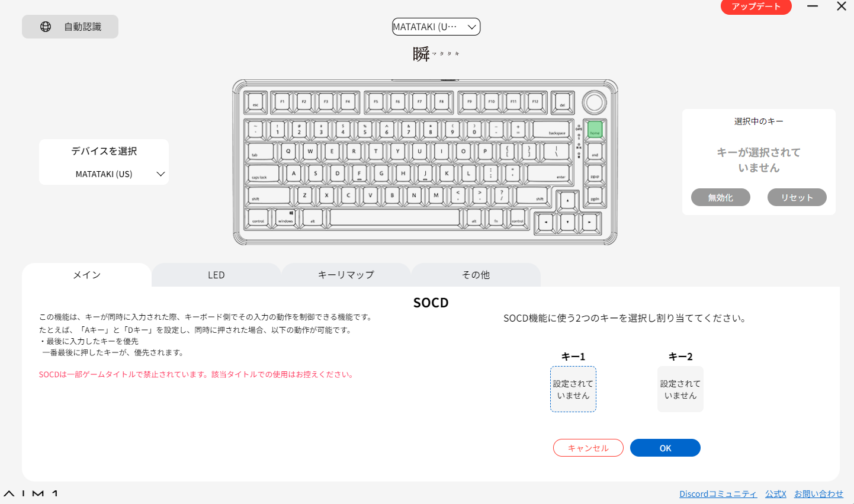Open the キーリマップ tab
Viewport: 854px width, 504px height.
[x=346, y=275]
